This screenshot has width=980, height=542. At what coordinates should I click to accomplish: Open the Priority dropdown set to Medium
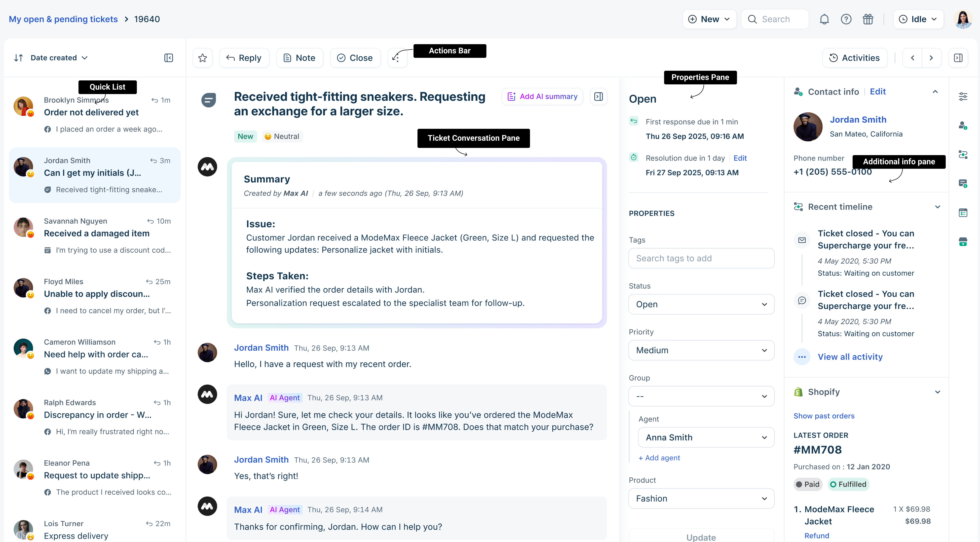(701, 350)
